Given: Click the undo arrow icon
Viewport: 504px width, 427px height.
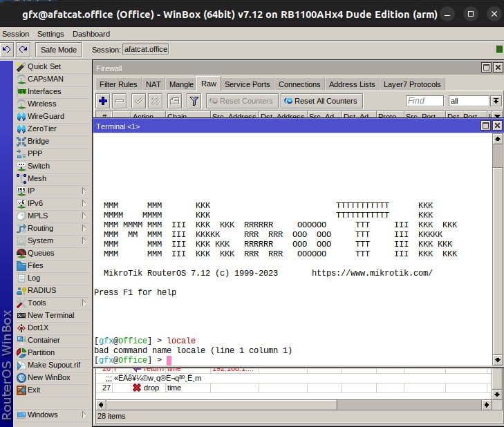Looking at the screenshot, I should pyautogui.click(x=7, y=49).
